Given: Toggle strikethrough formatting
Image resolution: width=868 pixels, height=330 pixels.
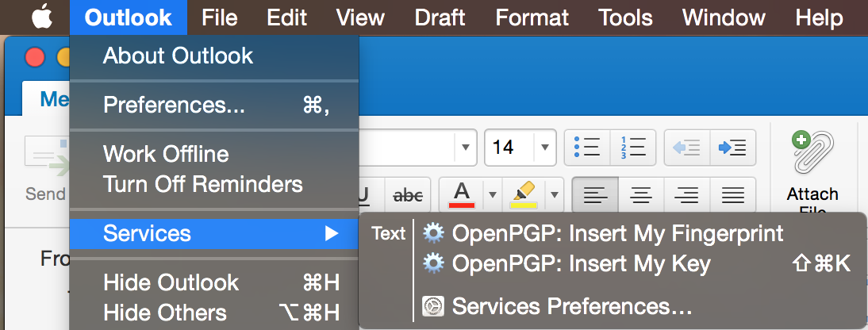Looking at the screenshot, I should coord(409,194).
